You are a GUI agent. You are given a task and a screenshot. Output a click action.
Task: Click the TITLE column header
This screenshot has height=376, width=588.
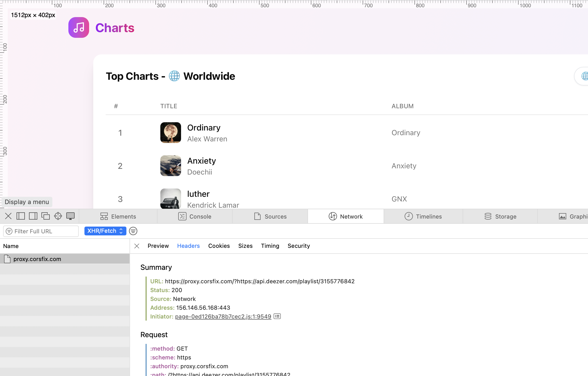169,106
